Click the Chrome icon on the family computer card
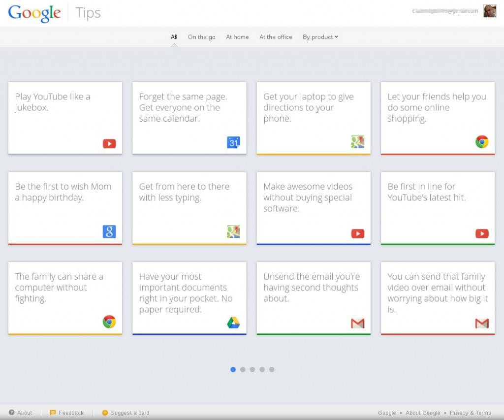Screen dimensions: 504x420 pos(109,322)
